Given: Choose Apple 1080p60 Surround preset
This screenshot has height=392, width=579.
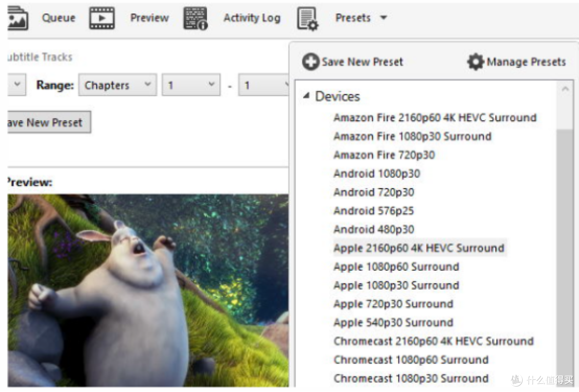Looking at the screenshot, I should point(396,267).
